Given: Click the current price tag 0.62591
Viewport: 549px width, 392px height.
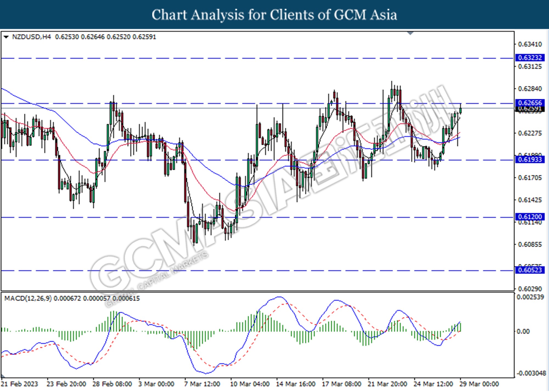Looking at the screenshot, I should [530, 109].
